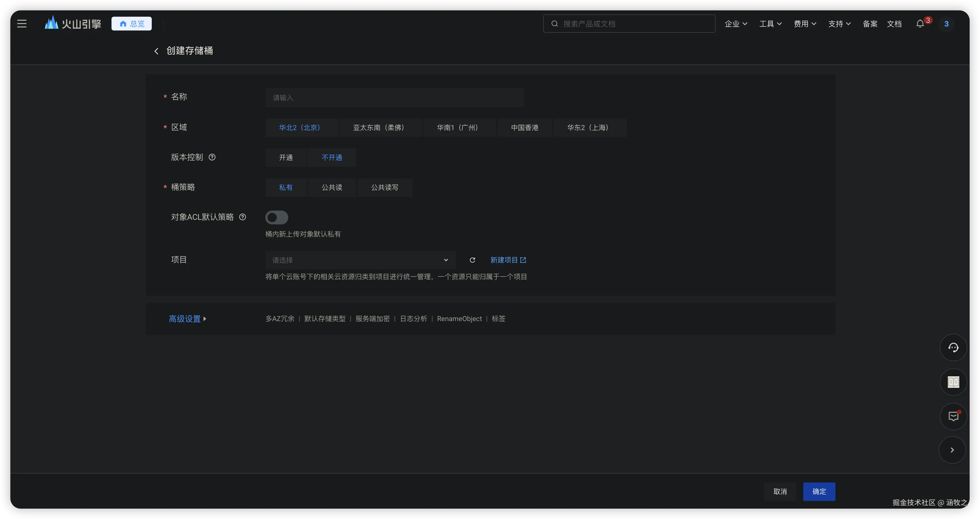Click the blue 确定 button
The height and width of the screenshot is (519, 980).
(819, 492)
